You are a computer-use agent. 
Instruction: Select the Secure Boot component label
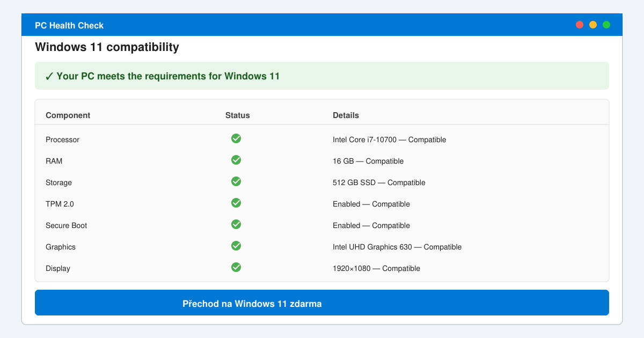67,225
